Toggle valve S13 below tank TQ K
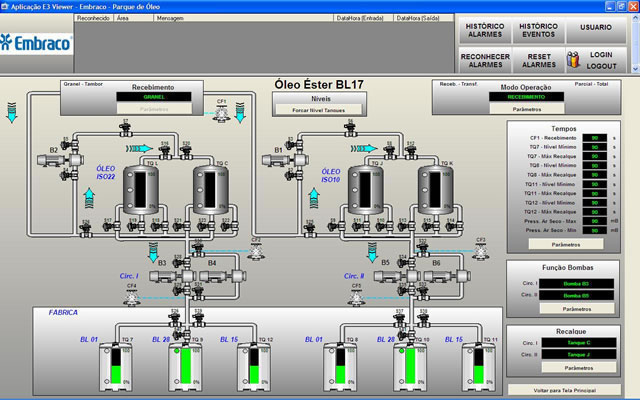This screenshot has width=640, height=400. (x=406, y=225)
